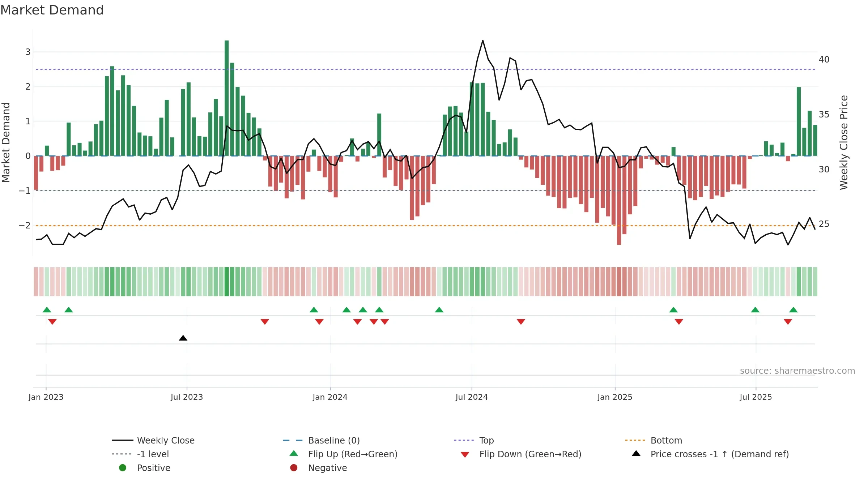Click the Jan 2025 axis label
Screen dimensions: 868x488
(x=615, y=397)
